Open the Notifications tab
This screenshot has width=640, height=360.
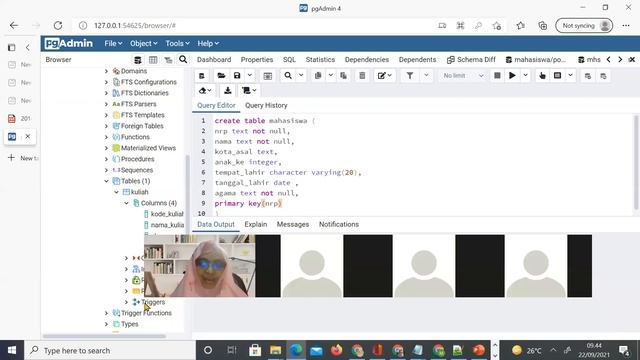tap(339, 224)
